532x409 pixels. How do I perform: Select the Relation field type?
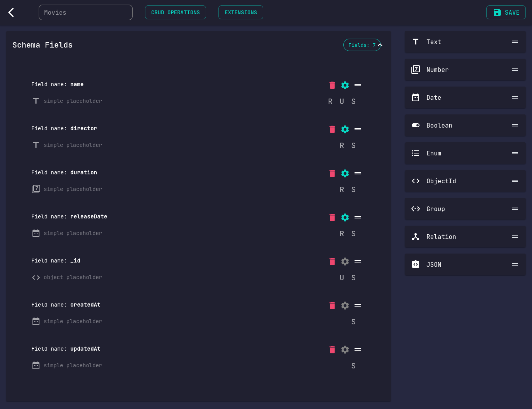pyautogui.click(x=465, y=237)
